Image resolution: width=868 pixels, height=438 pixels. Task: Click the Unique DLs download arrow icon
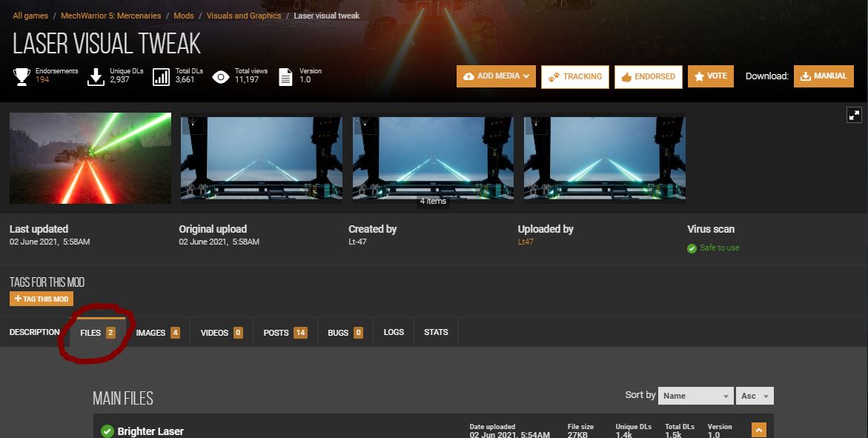(x=96, y=76)
